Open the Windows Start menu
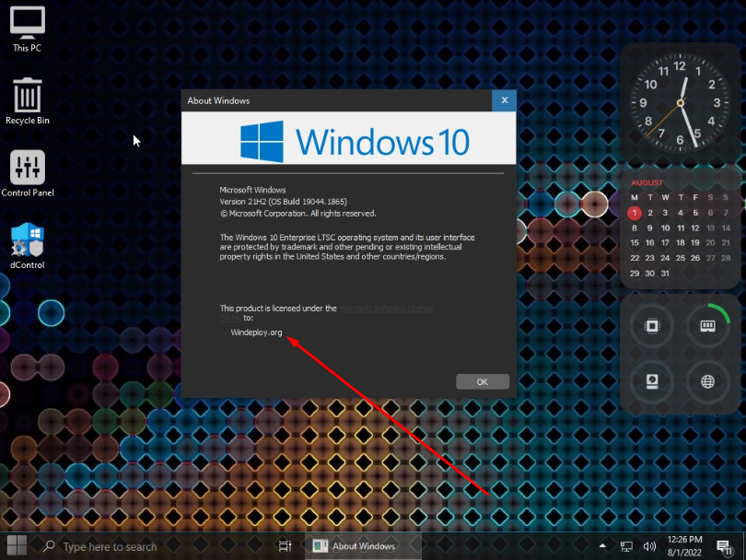Viewport: 746px width, 560px height. [17, 545]
